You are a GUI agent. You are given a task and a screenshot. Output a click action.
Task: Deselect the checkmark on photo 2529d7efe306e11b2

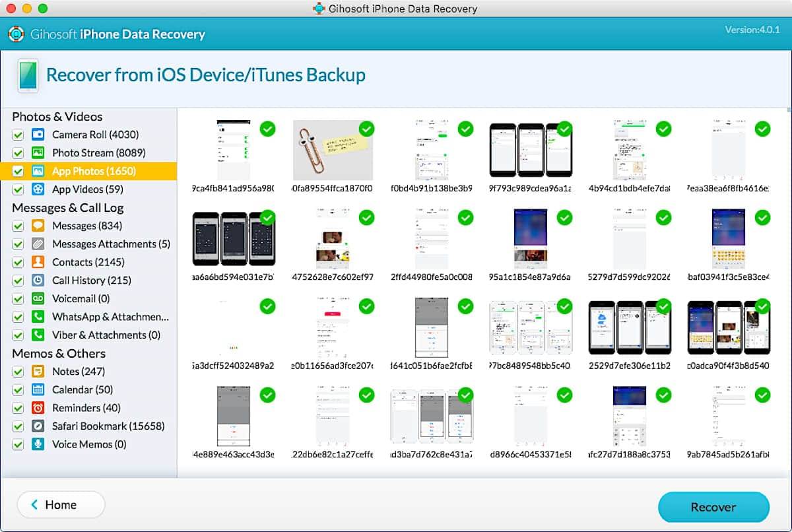pyautogui.click(x=663, y=306)
